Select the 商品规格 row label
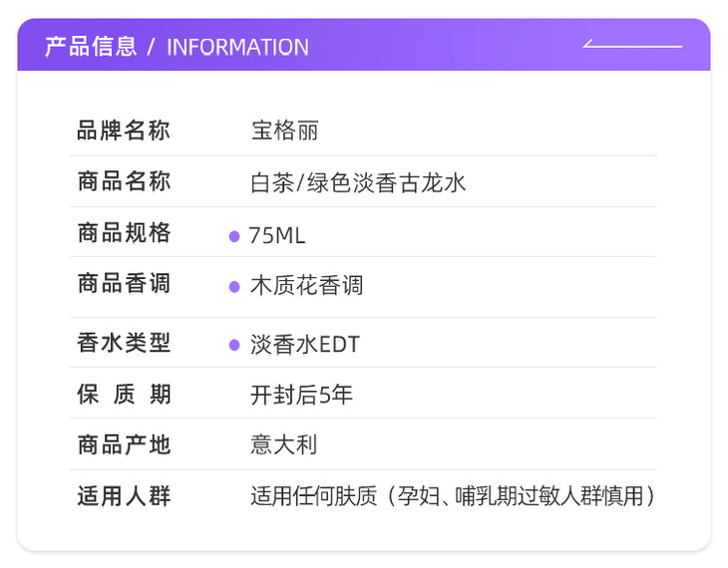Viewport: 728px width, 568px height. point(124,234)
